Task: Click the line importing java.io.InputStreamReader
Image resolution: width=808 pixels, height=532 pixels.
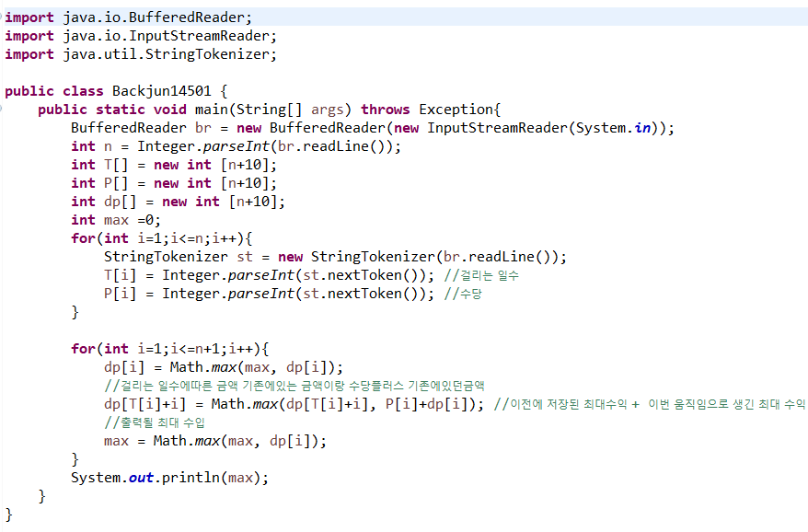Action: pyautogui.click(x=141, y=36)
